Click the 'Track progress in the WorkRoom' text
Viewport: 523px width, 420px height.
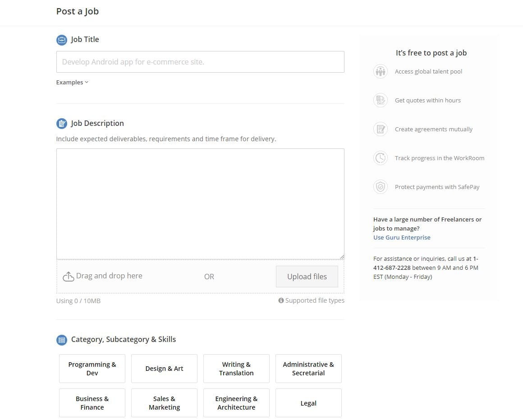(439, 158)
